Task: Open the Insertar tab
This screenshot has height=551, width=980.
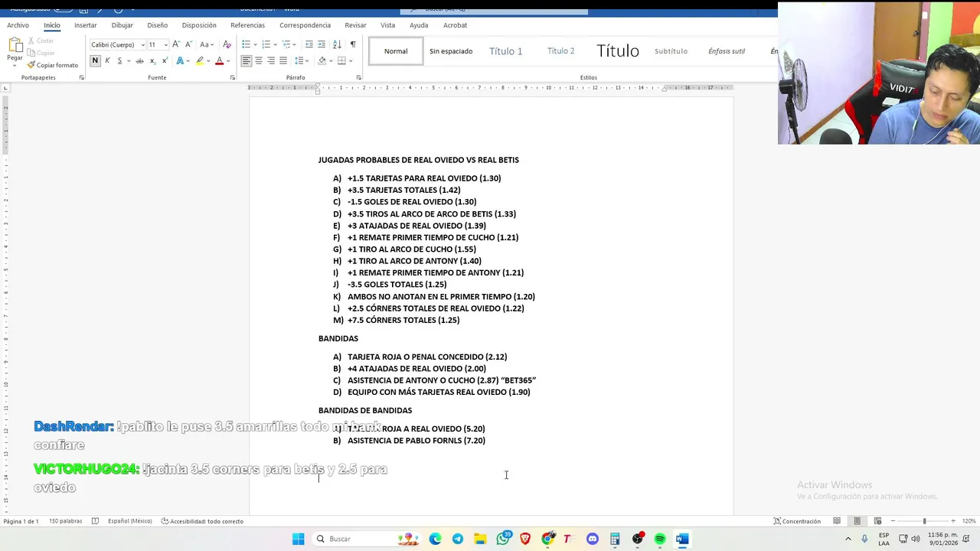Action: (85, 25)
